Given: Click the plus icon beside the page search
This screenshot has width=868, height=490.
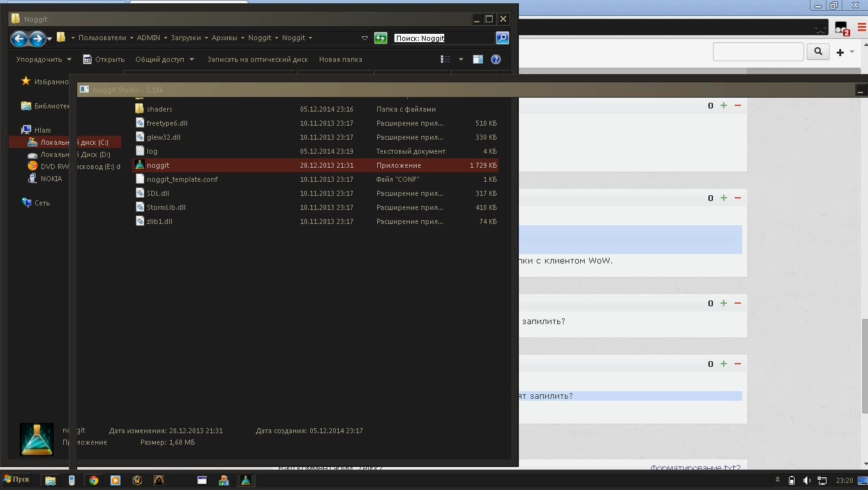Looking at the screenshot, I should coord(840,52).
